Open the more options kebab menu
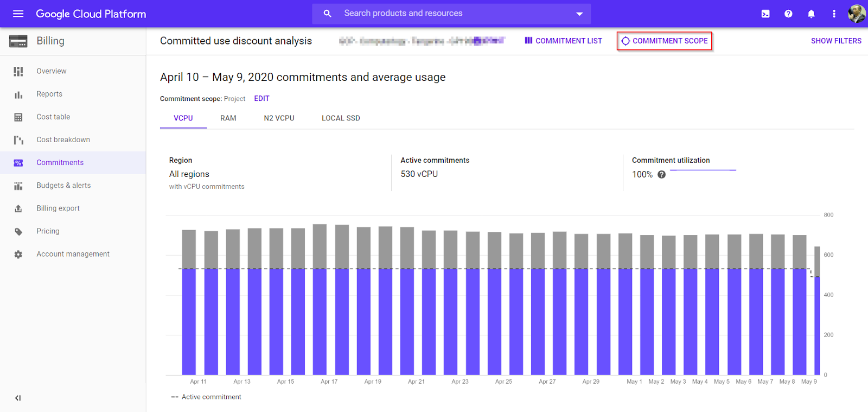The image size is (868, 412). [x=834, y=14]
